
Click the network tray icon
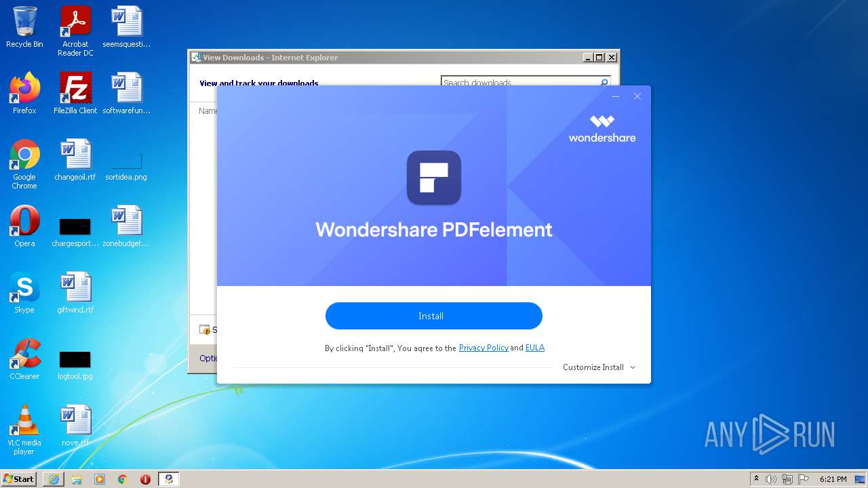pos(787,479)
